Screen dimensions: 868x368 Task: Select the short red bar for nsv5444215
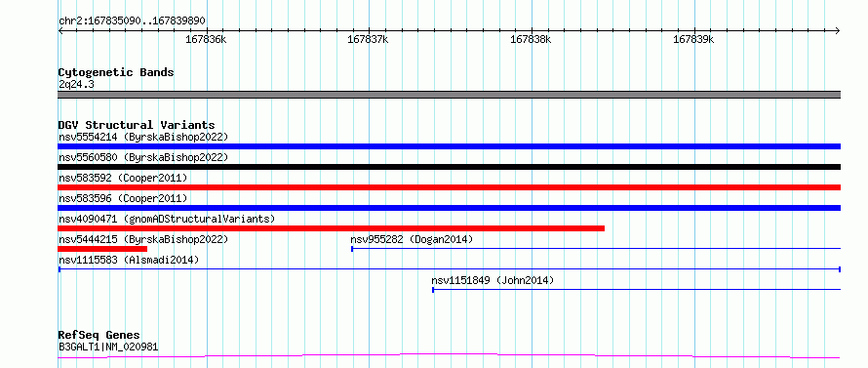[102, 249]
